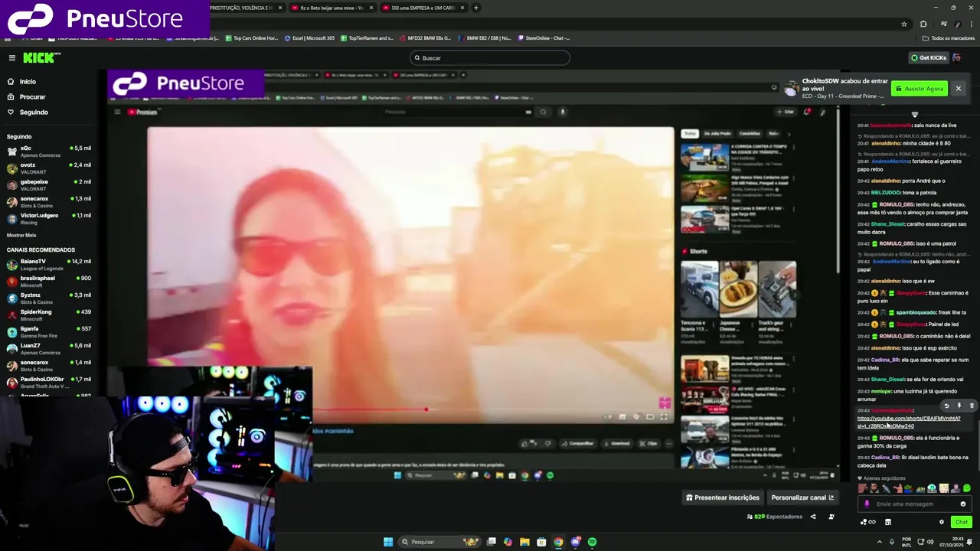
Task: Bookmark this page with the star icon
Action: 903,24
